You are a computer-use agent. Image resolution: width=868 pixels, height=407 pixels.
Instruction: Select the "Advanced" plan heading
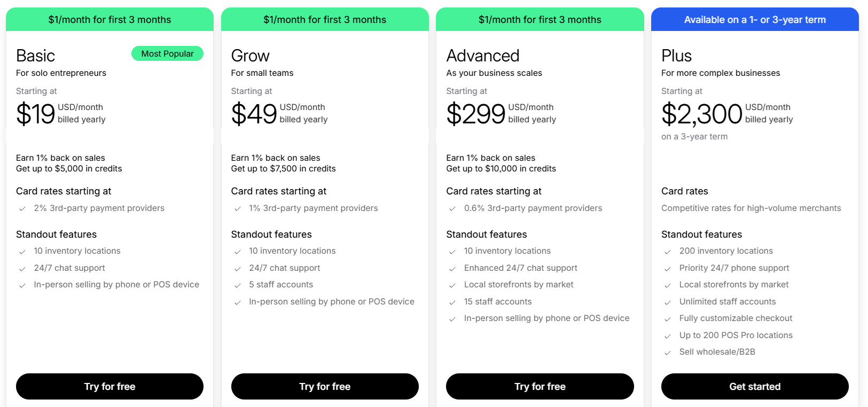pos(482,55)
